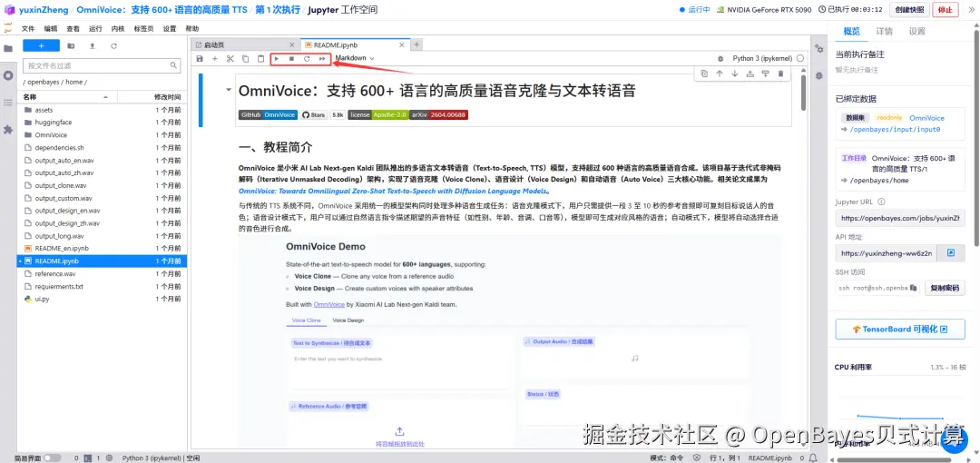Select the dependencies.sh file
The width and height of the screenshot is (980, 463).
click(x=103, y=148)
